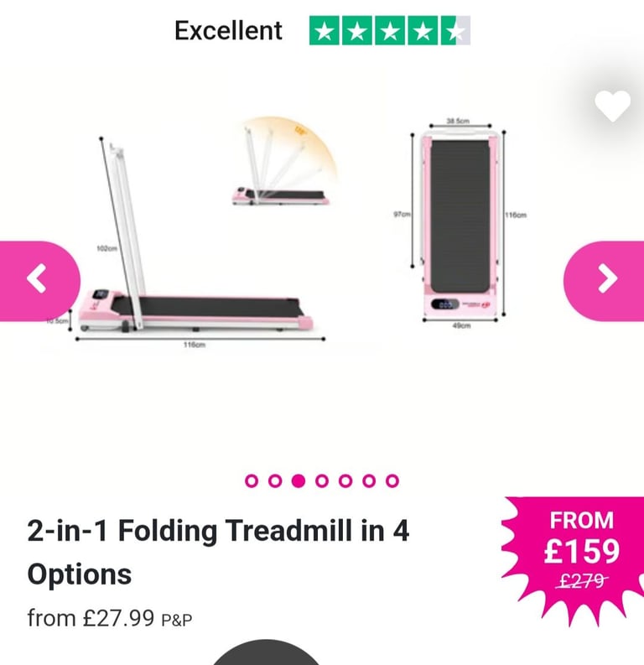Open the Excellent Trustpilot rating text

tap(228, 30)
